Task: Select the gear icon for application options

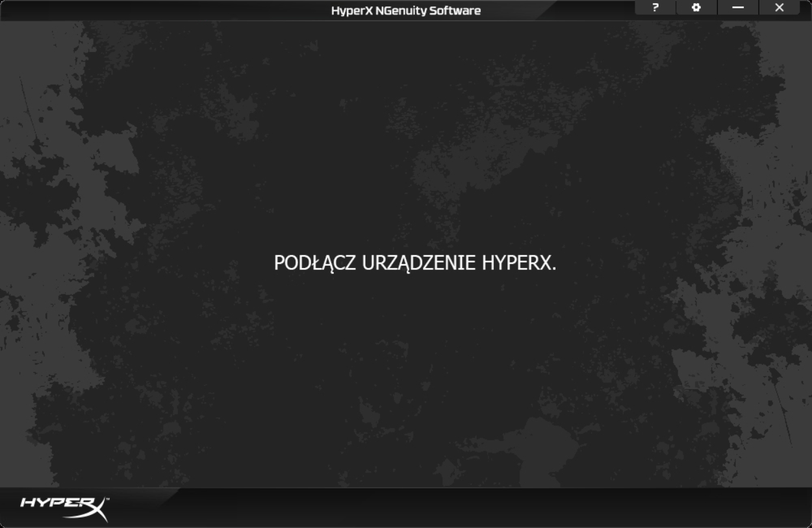Action: [x=696, y=8]
